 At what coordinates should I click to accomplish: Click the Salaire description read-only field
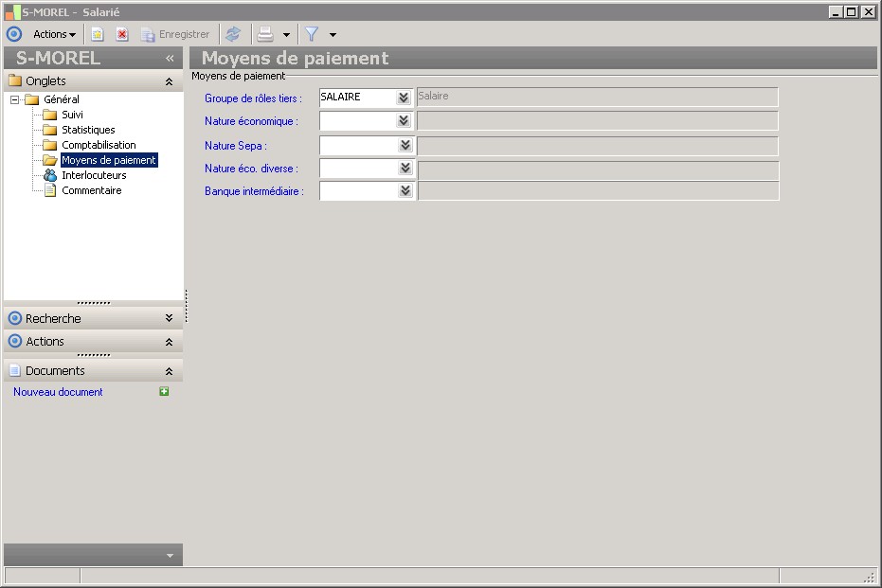(598, 97)
